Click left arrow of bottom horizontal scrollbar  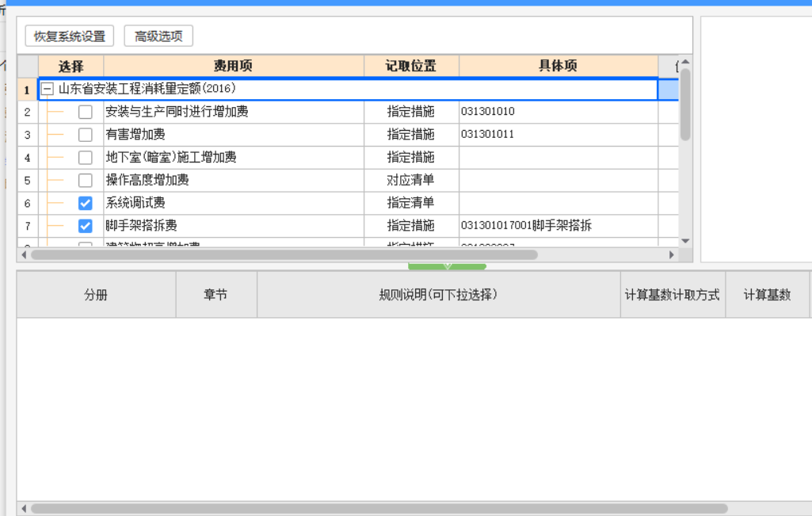[x=23, y=509]
